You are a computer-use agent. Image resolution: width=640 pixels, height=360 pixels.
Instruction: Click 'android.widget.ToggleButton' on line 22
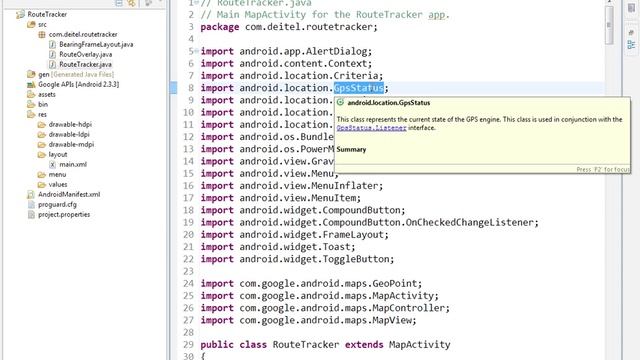point(314,259)
